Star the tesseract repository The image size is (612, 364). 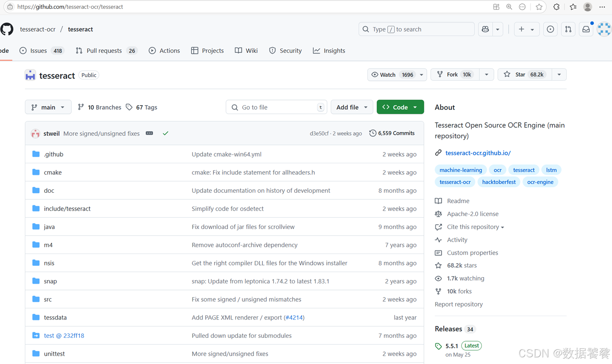pos(524,74)
